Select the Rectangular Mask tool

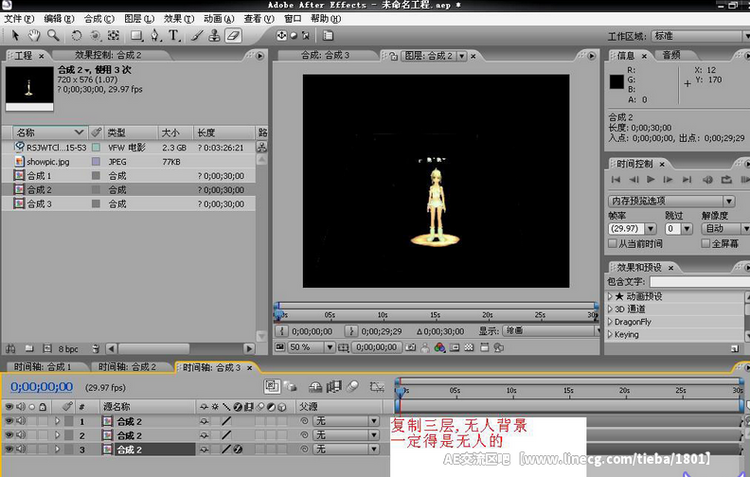tap(137, 36)
